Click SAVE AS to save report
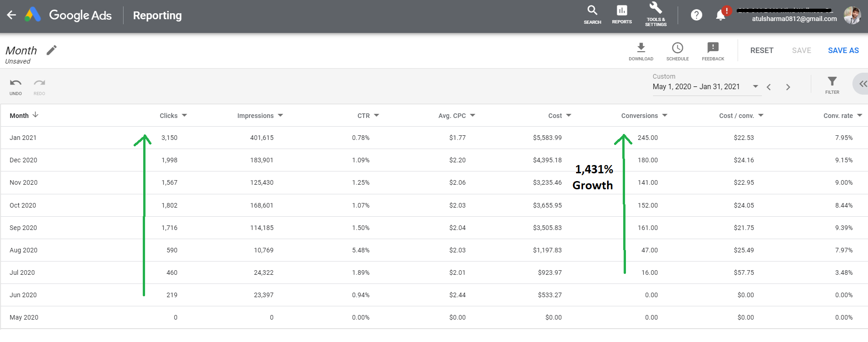 tap(843, 50)
